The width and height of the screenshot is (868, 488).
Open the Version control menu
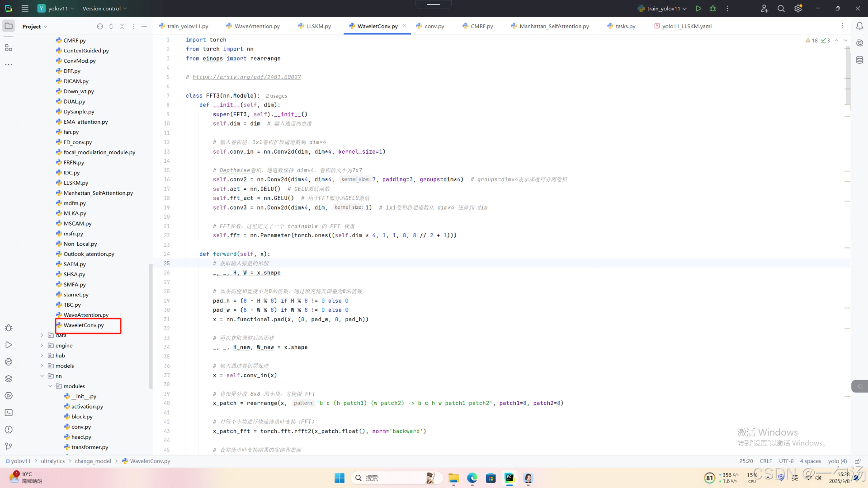click(x=104, y=9)
